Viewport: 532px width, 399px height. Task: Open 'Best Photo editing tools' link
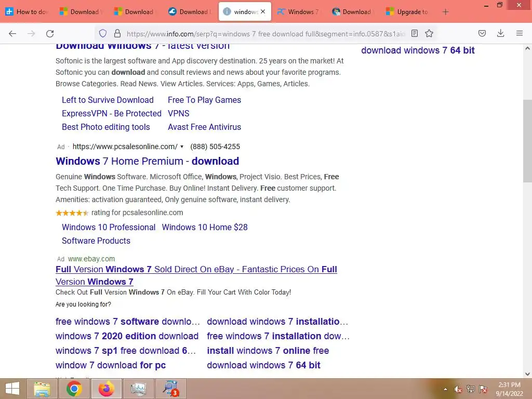pos(106,127)
